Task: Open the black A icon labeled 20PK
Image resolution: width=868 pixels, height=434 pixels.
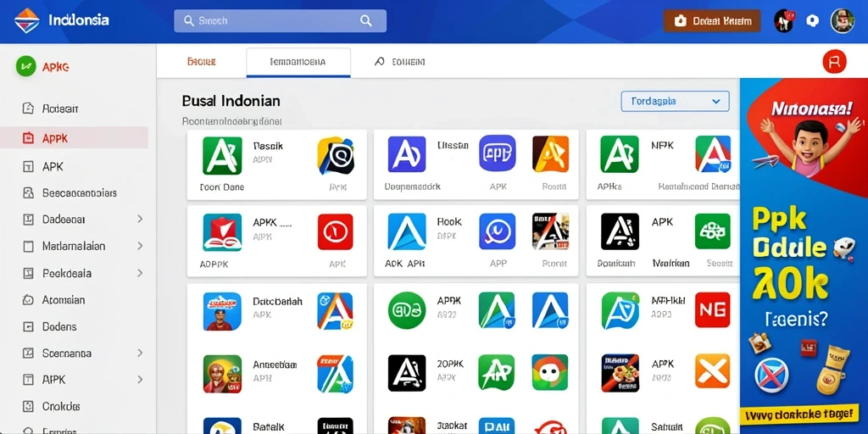Action: tap(407, 373)
